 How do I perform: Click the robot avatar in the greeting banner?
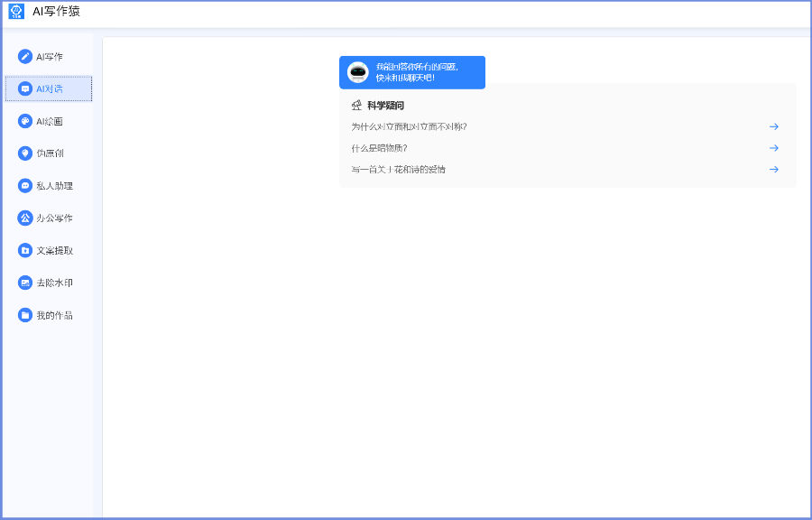[x=358, y=72]
